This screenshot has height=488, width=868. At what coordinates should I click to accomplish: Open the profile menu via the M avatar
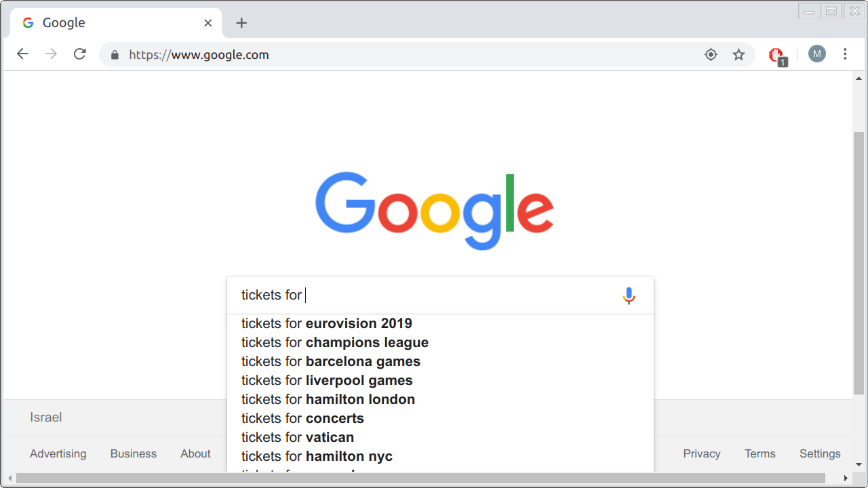[x=817, y=54]
